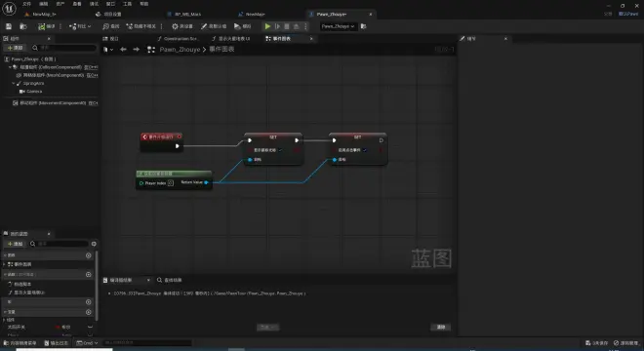Expand the Event Graph tree item
The width and height of the screenshot is (644, 351).
tap(5, 264)
